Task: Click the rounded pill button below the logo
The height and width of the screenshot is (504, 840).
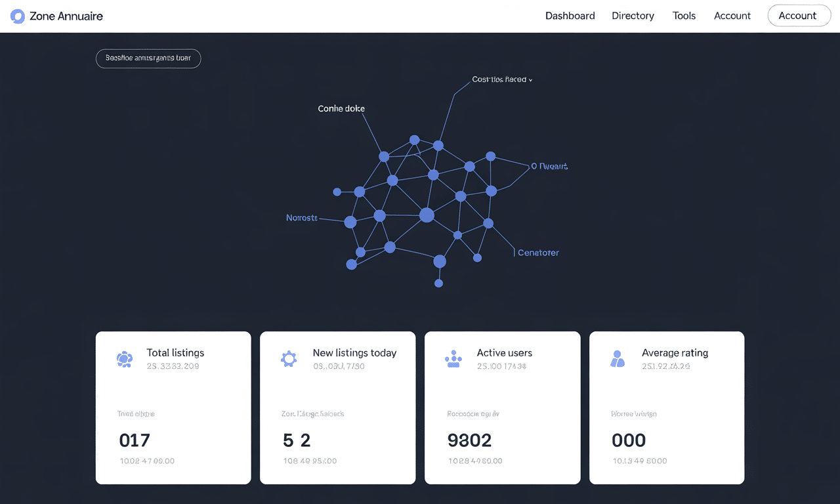Action: tap(148, 58)
